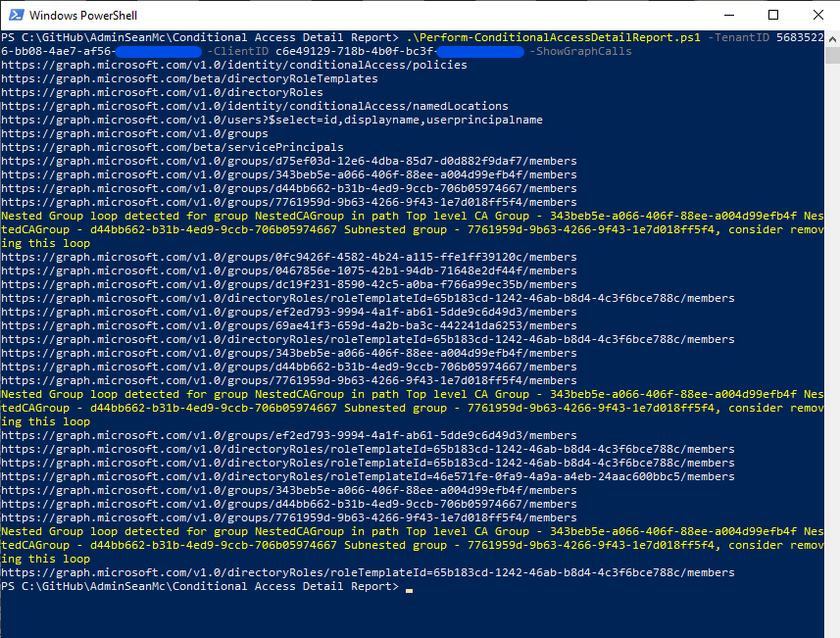Viewport: 840px width, 638px height.
Task: Click the conditionalAccess/policies URL line
Action: click(x=234, y=65)
